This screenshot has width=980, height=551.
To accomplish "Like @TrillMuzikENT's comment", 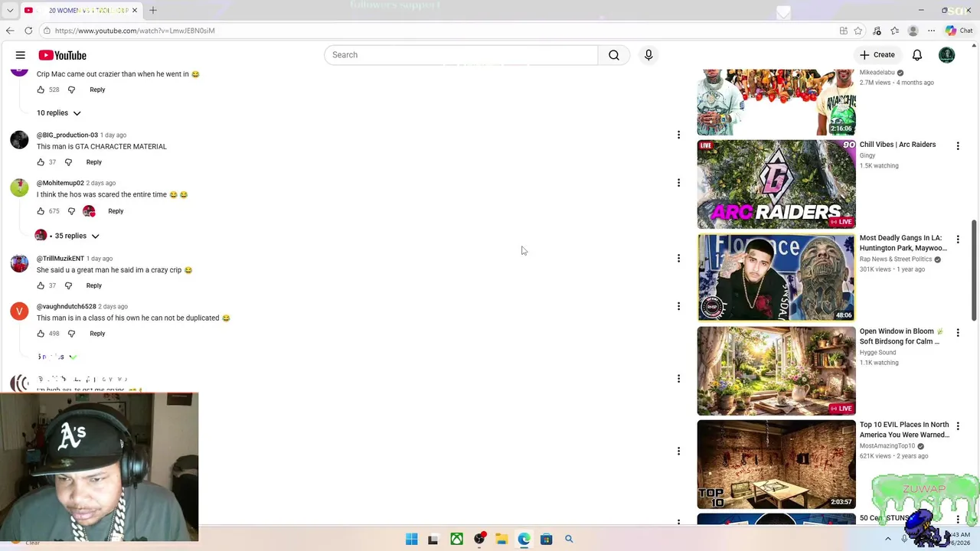I will (41, 285).
